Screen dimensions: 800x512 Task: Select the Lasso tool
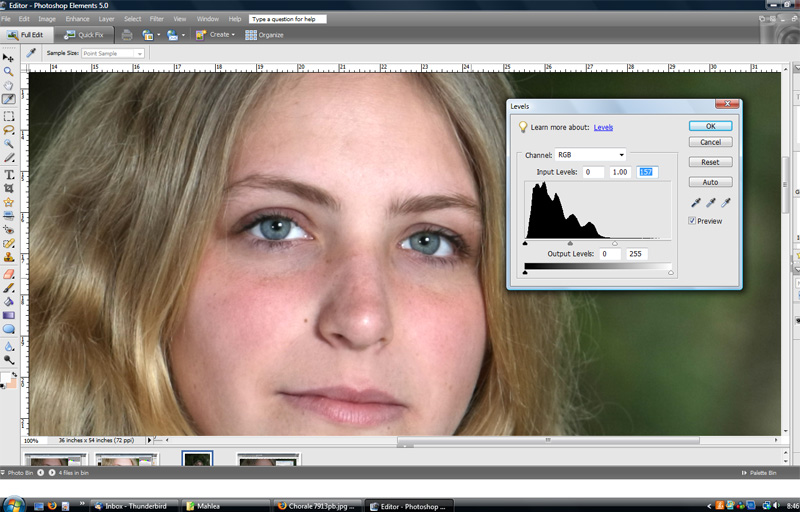8,130
